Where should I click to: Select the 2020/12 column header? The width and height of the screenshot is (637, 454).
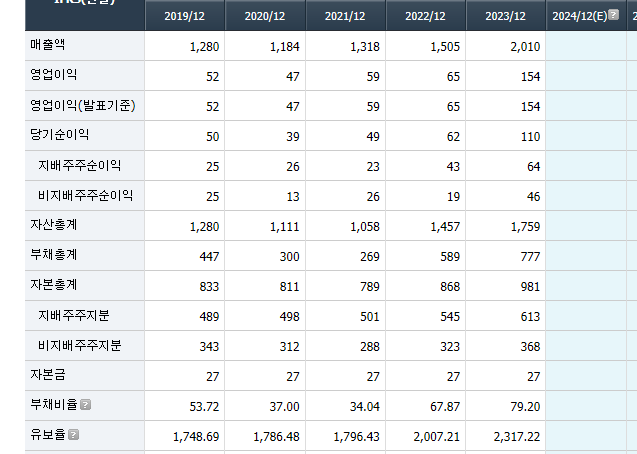pos(265,16)
